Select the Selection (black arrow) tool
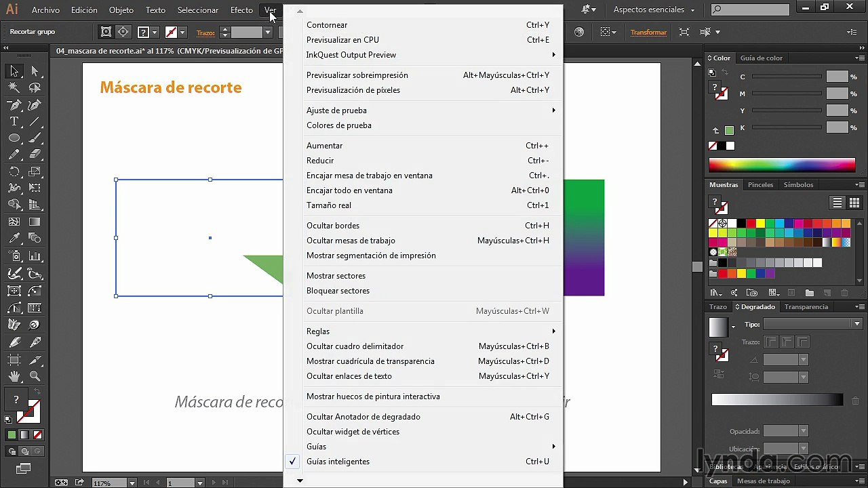Screen dimensions: 868x488 tap(14, 71)
